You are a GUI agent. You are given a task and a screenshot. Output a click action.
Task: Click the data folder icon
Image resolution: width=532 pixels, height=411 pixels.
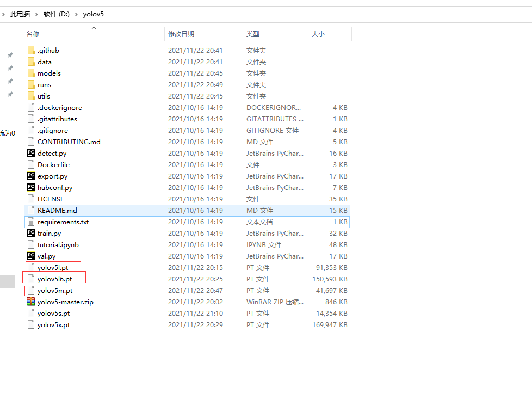pos(31,62)
